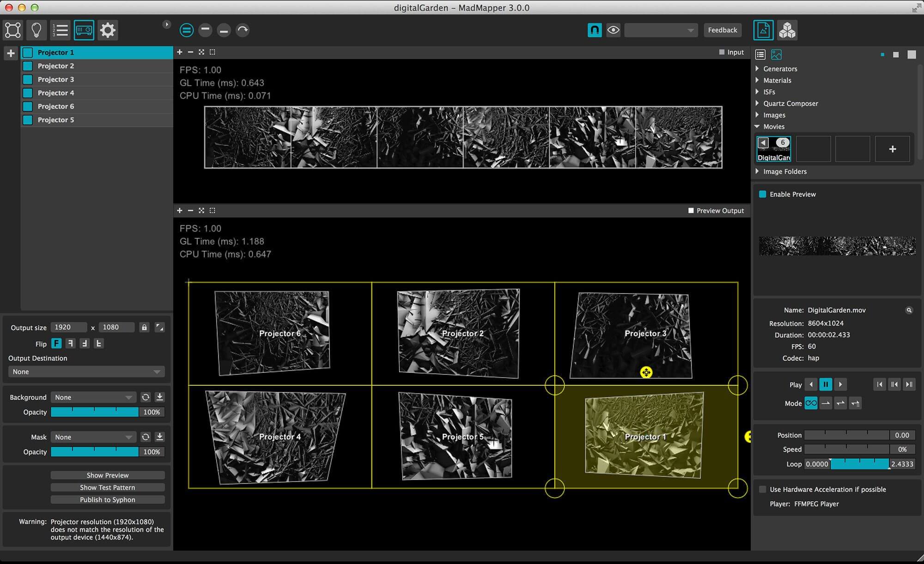Viewport: 924px width, 564px height.
Task: Play the movie backward
Action: 811,384
